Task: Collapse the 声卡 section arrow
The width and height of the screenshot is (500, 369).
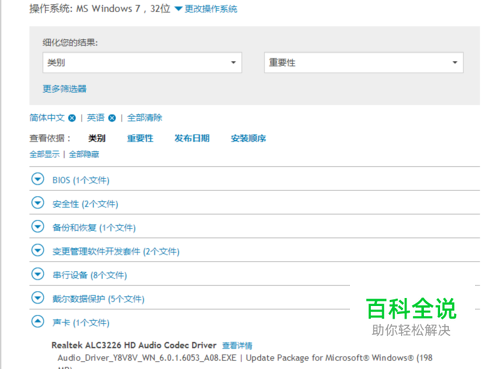Action: point(38,321)
